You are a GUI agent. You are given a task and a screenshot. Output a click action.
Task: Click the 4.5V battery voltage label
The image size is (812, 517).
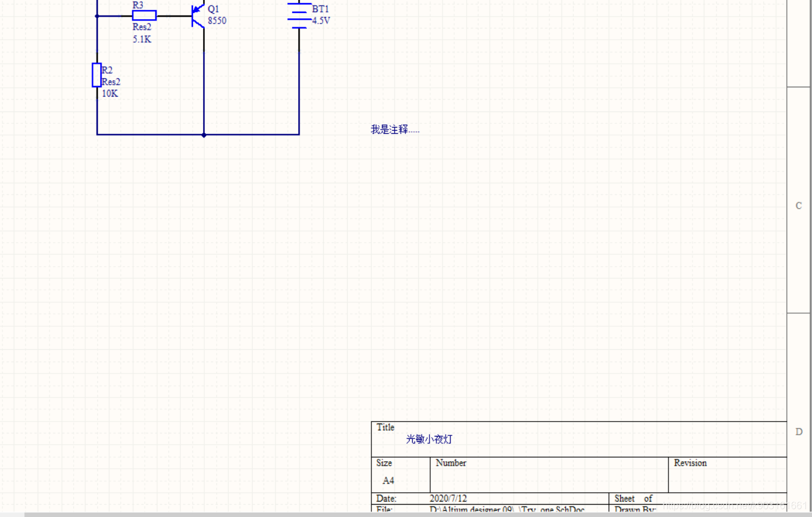click(321, 21)
